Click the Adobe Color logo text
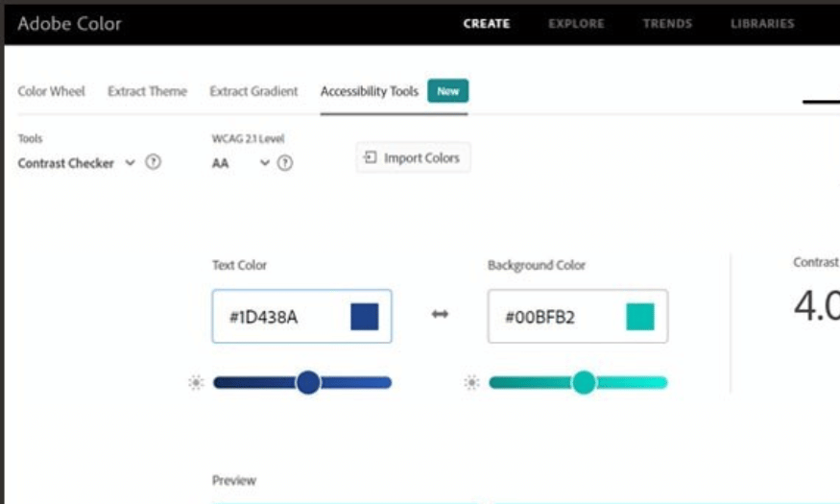 coord(70,24)
